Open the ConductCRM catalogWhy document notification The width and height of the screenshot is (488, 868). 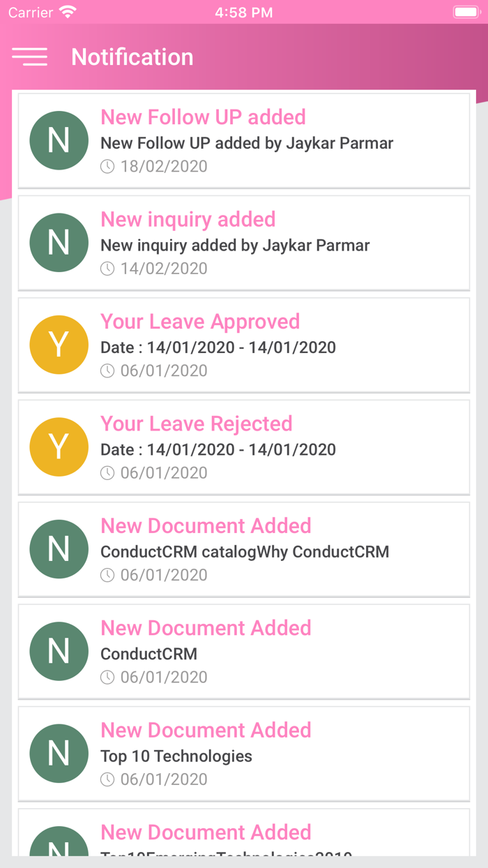point(244,548)
